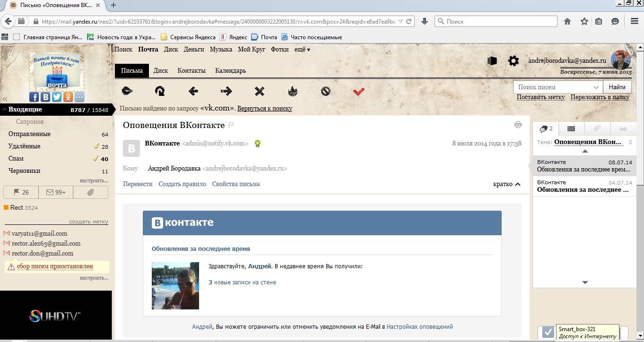The width and height of the screenshot is (644, 342).
Task: Click the "Вернуться к поиску" link
Action: (x=264, y=109)
